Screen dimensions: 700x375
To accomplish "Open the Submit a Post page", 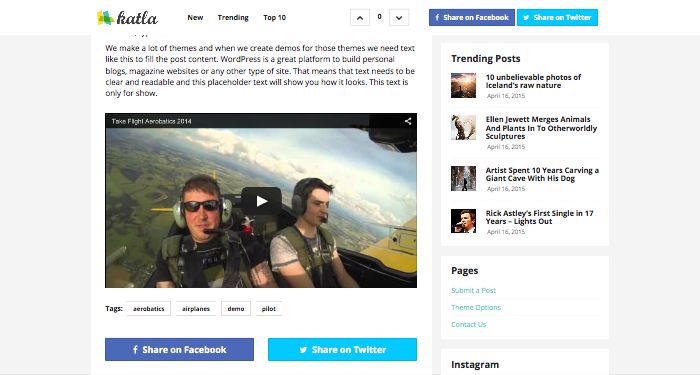I will tap(473, 290).
